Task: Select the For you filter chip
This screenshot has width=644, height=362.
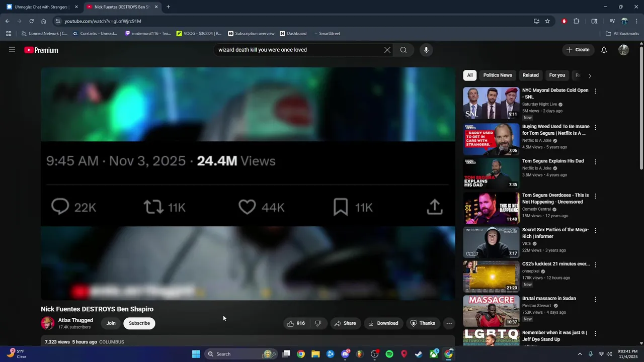Action: [x=557, y=75]
